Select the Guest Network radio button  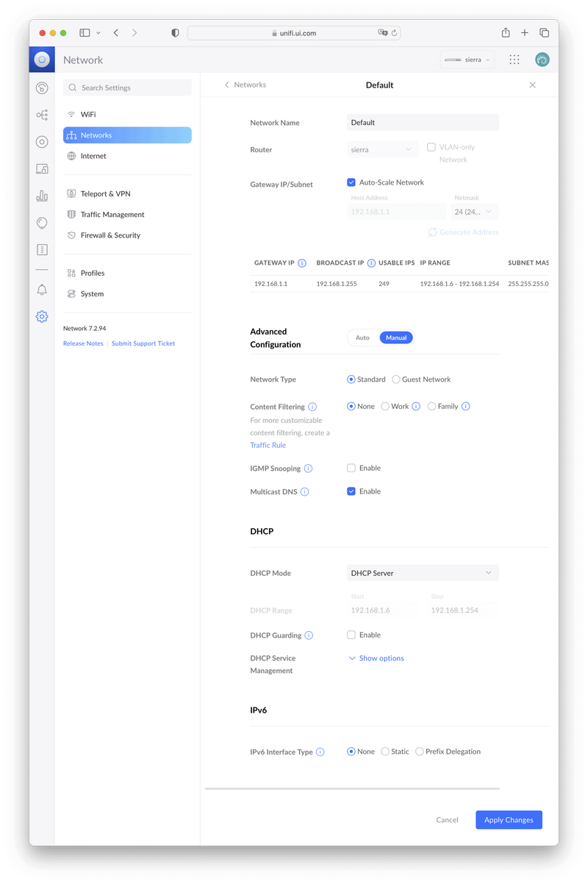[396, 379]
